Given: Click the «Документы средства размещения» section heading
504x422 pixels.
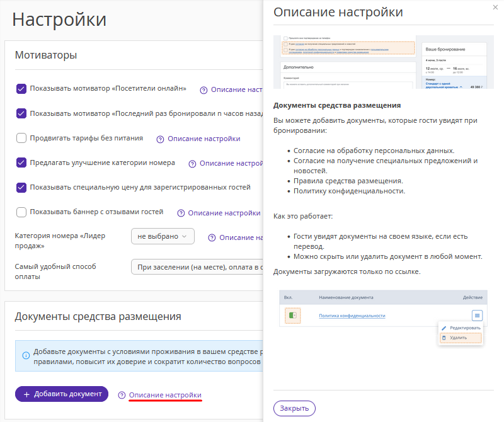Looking at the screenshot, I should (98, 317).
